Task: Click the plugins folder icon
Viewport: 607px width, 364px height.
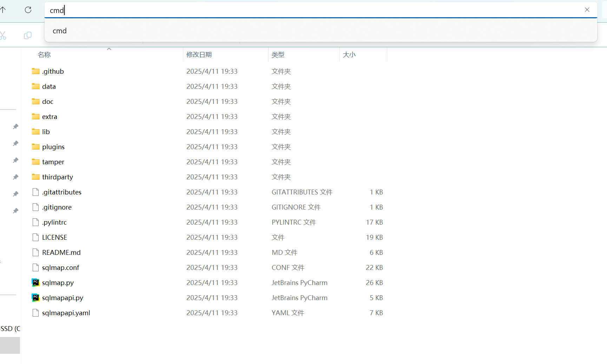Action: (x=36, y=147)
